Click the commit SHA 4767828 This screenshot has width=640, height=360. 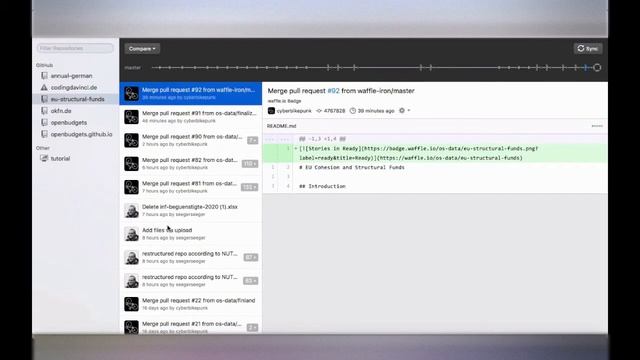(x=334, y=111)
